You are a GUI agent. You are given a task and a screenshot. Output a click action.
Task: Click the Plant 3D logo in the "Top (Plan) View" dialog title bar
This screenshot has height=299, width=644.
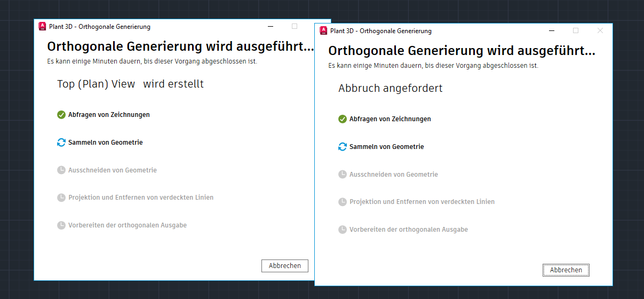[x=42, y=26]
